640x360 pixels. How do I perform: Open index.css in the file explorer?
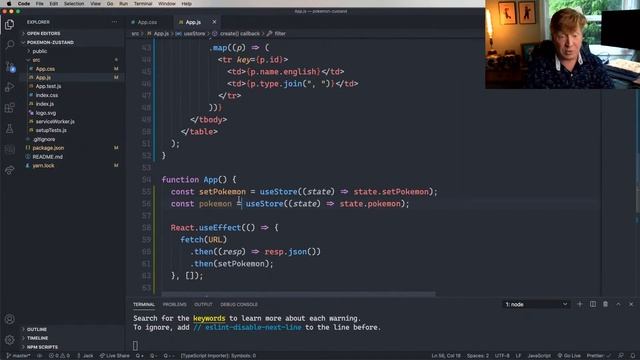(x=47, y=95)
